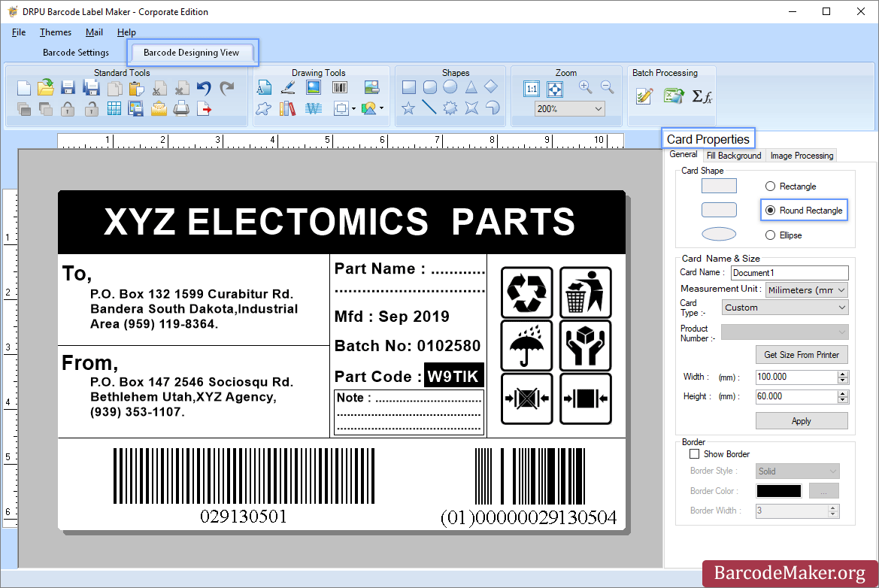
Task: Expand the Card Type dropdown set to Custom
Action: [784, 308]
